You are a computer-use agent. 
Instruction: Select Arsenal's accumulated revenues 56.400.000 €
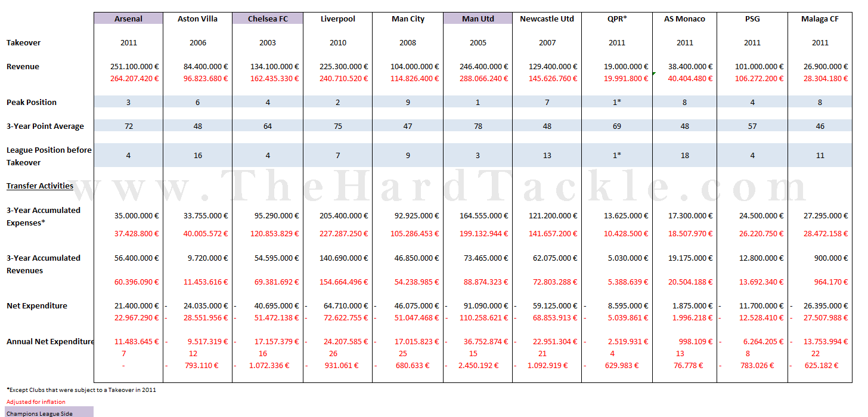[x=137, y=258]
